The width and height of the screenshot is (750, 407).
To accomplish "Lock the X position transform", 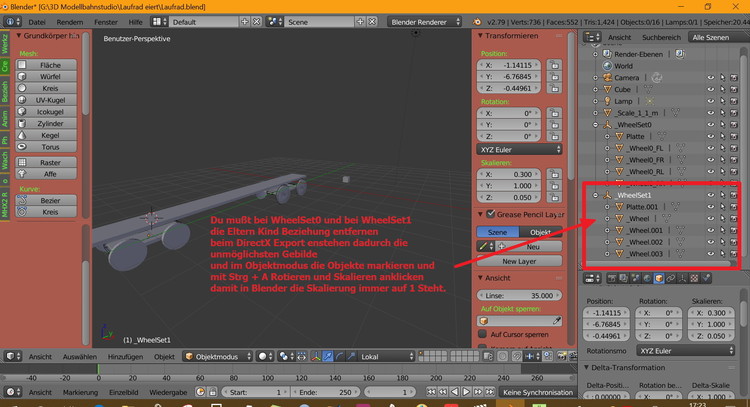I will pos(554,63).
